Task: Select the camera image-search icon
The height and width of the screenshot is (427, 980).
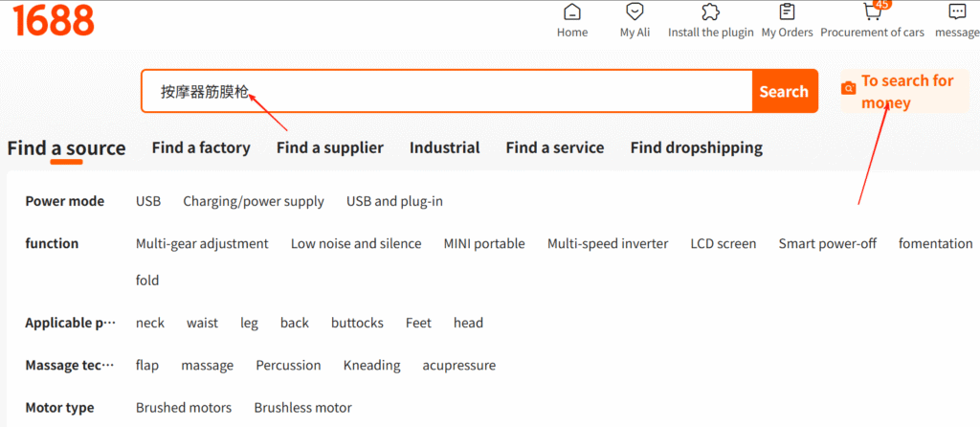Action: pos(848,89)
